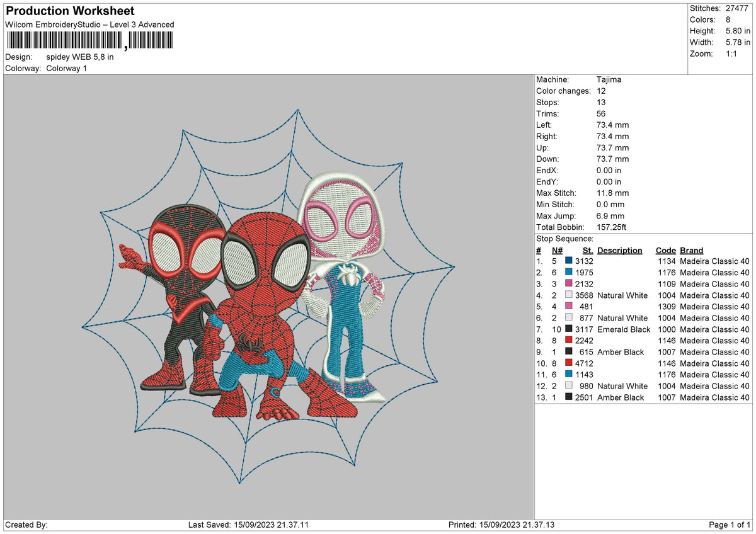The width and height of the screenshot is (756, 534).
Task: Click the Description column header
Action: (619, 250)
